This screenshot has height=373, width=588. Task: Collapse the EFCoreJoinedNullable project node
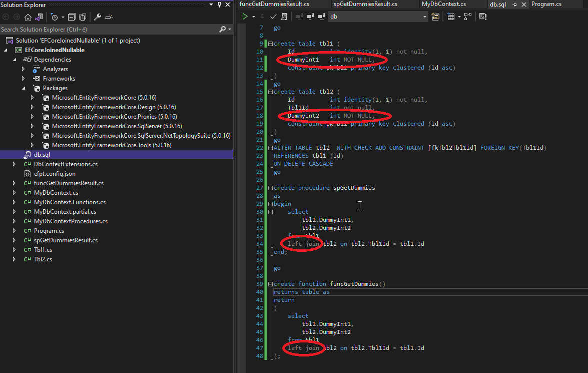[6, 50]
